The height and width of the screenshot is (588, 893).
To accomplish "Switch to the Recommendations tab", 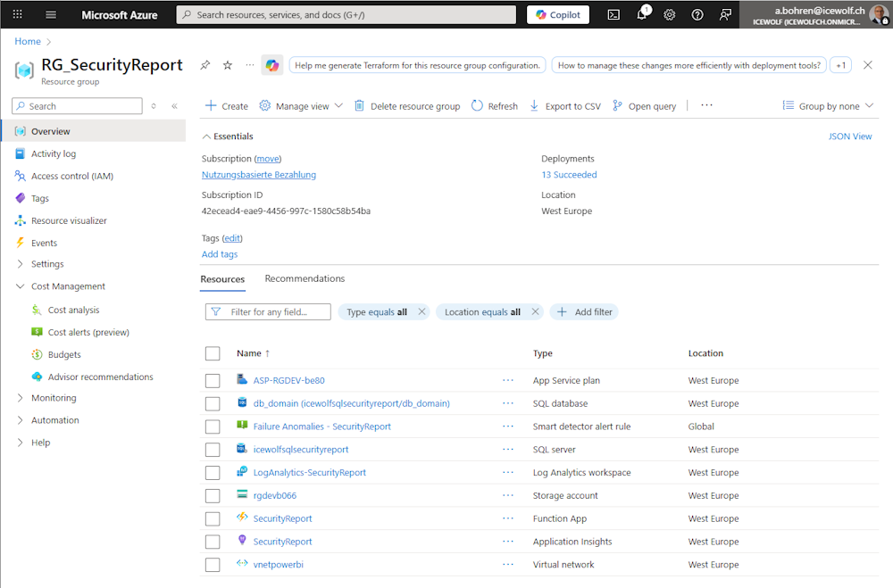I will pos(305,279).
